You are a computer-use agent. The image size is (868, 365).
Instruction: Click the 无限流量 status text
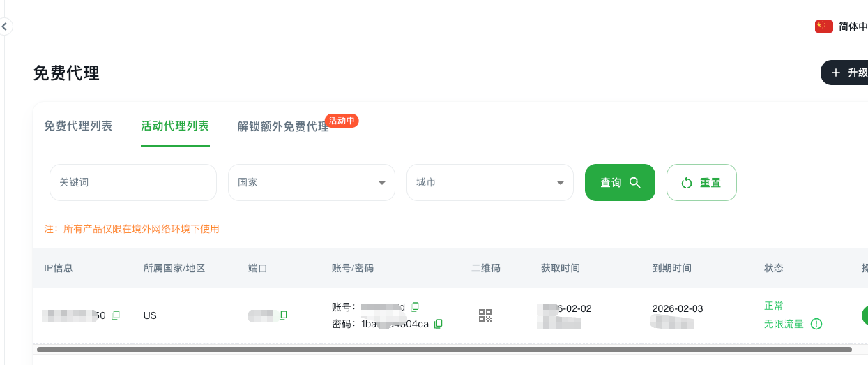784,324
